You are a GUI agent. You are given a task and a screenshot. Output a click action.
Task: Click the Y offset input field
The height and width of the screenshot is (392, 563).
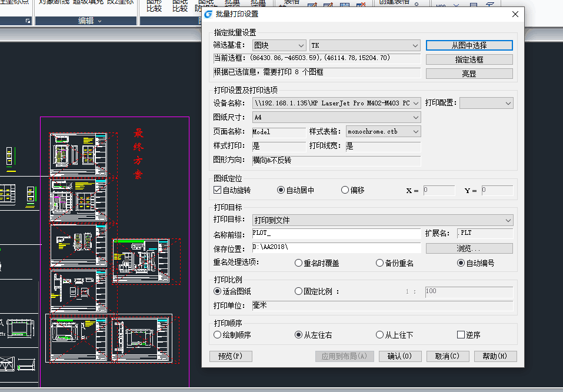497,190
